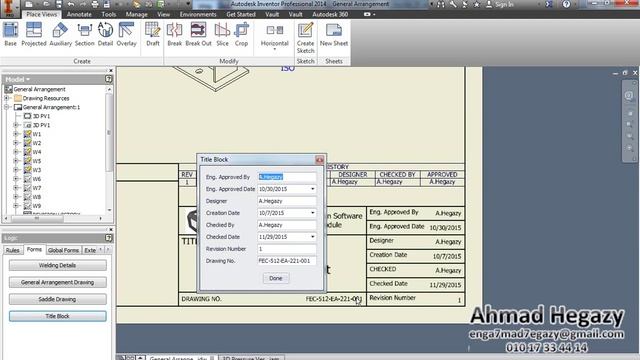This screenshot has width=640, height=360.
Task: Select the Base view tool
Action: 10,34
